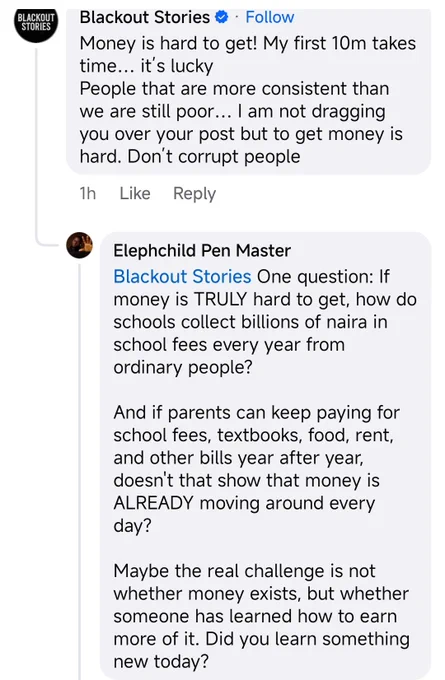Tap the 'One question' paragraph in the reply
445x680 pixels.
[265, 322]
